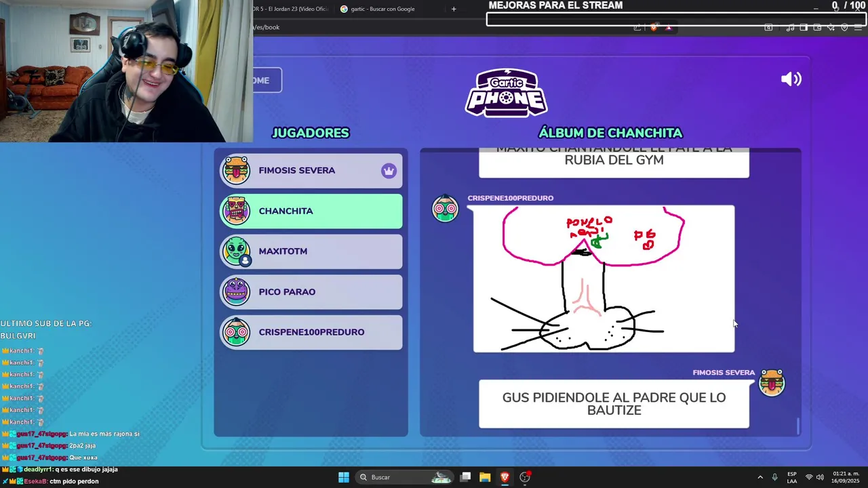Click the HOME button
Viewport: 868px width, 488px height.
pos(267,80)
